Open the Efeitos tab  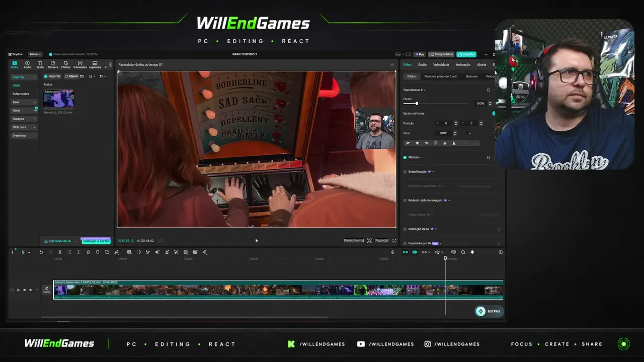click(66, 64)
